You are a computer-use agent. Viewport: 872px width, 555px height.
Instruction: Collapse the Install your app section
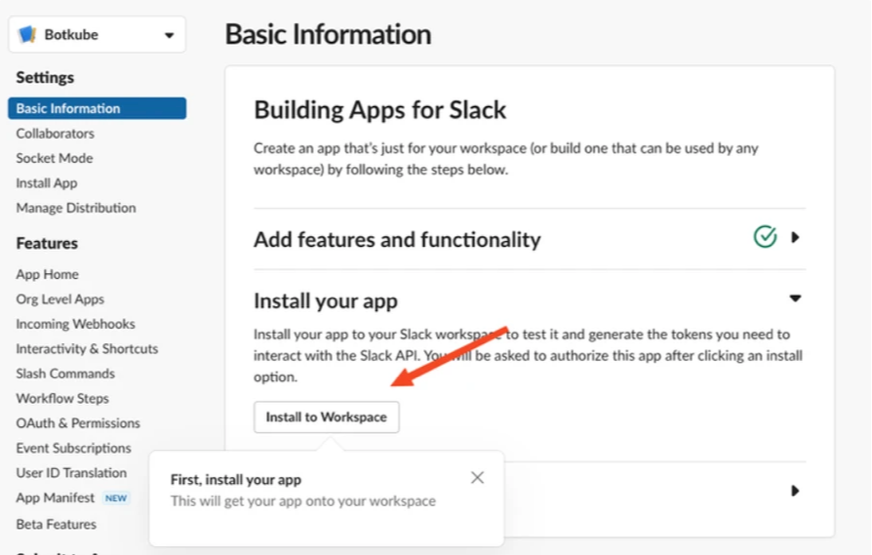pos(795,298)
